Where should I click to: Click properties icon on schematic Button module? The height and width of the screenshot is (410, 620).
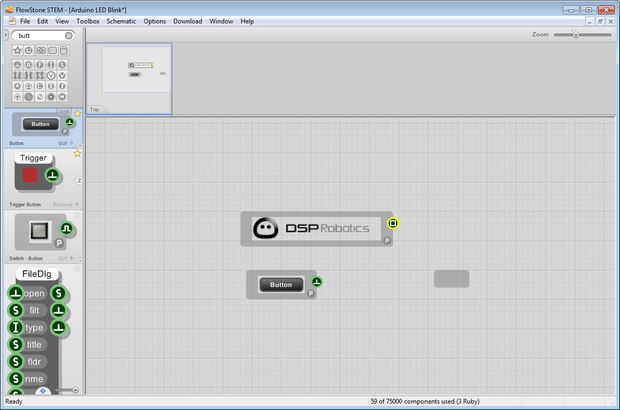pyautogui.click(x=310, y=293)
